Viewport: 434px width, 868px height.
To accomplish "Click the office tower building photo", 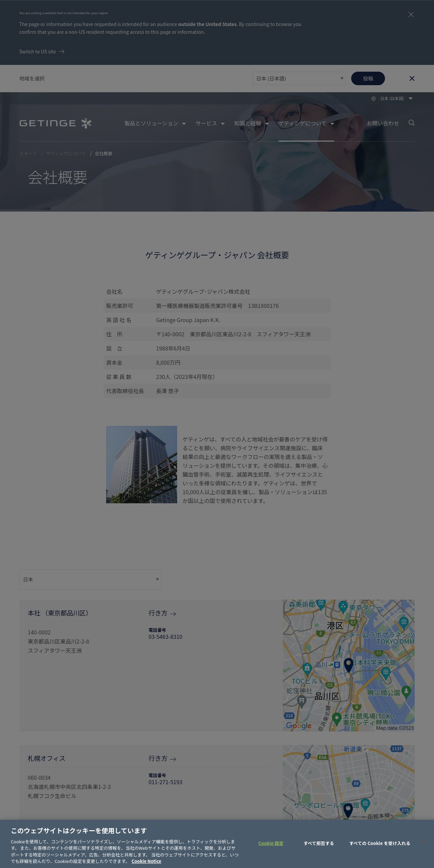I will point(142,464).
